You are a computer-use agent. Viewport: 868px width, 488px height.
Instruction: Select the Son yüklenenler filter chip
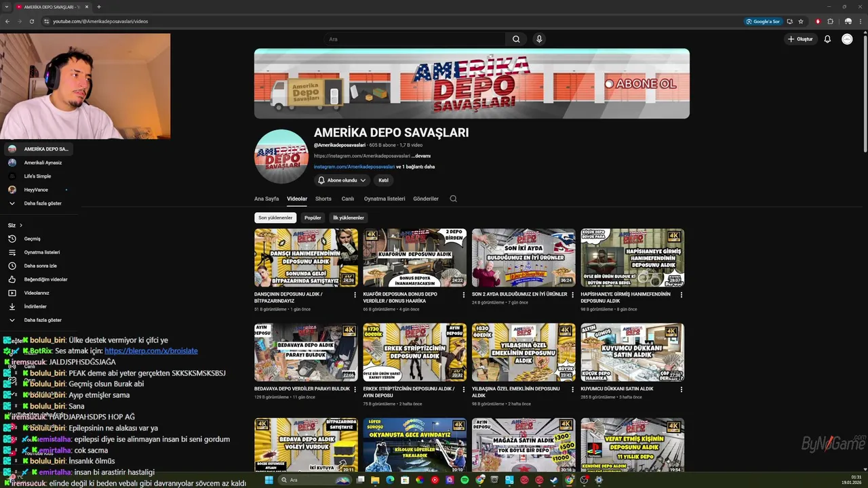[275, 218]
